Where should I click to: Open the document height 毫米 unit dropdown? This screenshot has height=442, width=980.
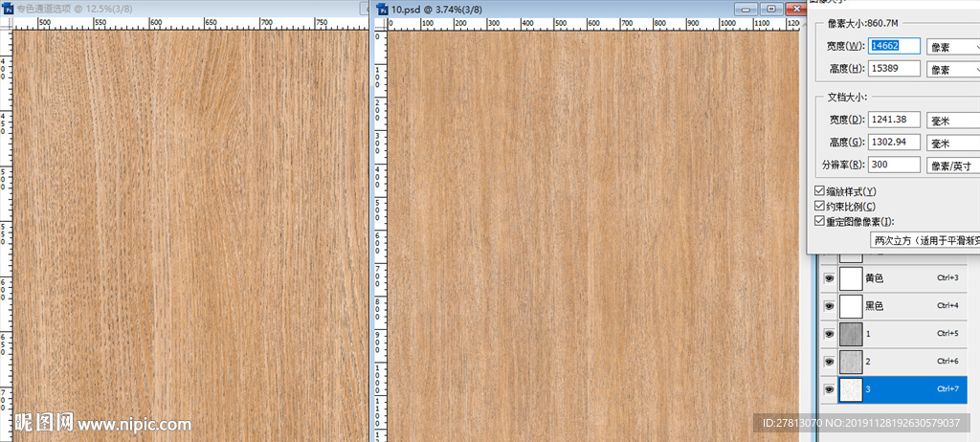click(x=953, y=143)
